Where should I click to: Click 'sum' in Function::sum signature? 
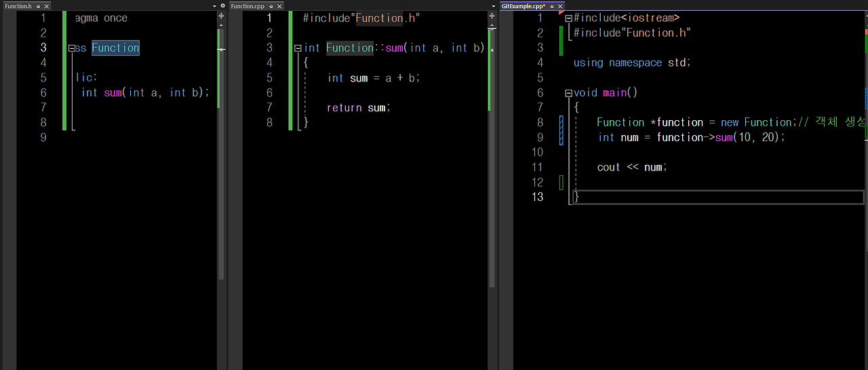pyautogui.click(x=394, y=48)
